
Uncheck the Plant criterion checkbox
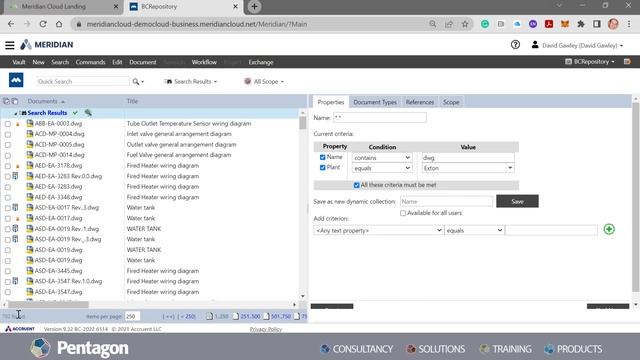(322, 167)
